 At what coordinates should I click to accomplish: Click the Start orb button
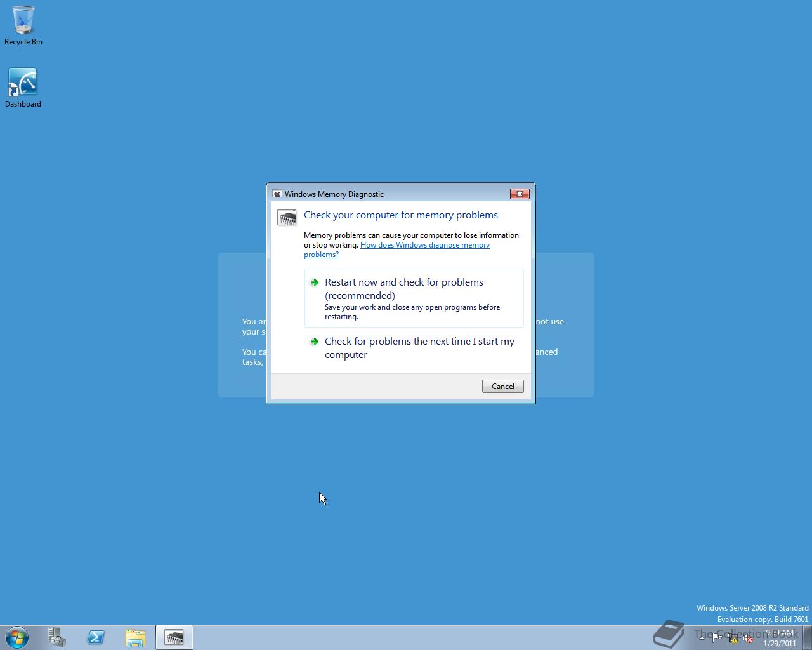tap(17, 637)
